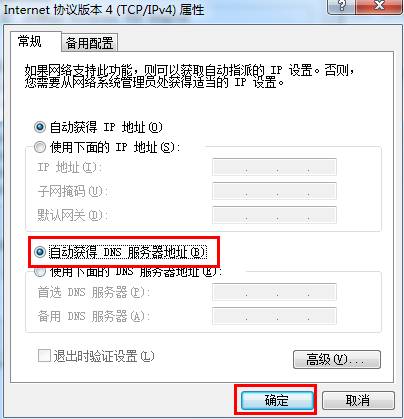Switch to the 备用配置 tab
The width and height of the screenshot is (404, 419).
pyautogui.click(x=90, y=43)
